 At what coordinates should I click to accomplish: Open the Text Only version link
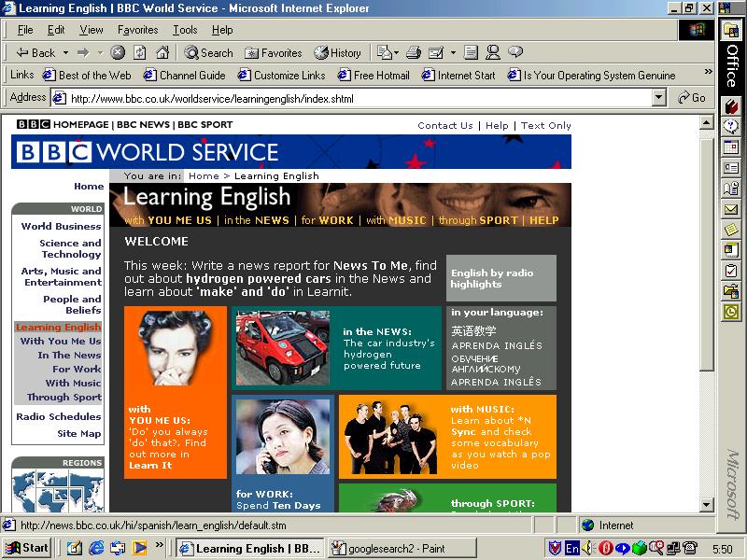click(x=545, y=126)
